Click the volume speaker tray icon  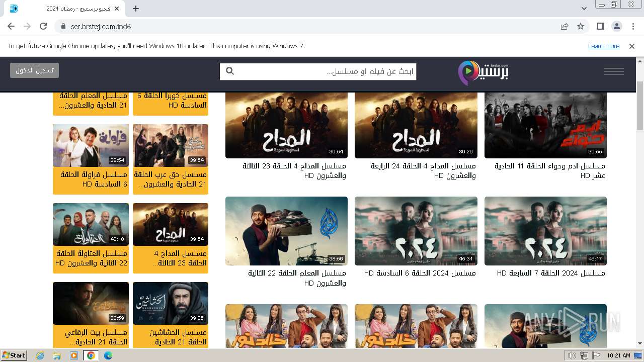click(x=572, y=355)
